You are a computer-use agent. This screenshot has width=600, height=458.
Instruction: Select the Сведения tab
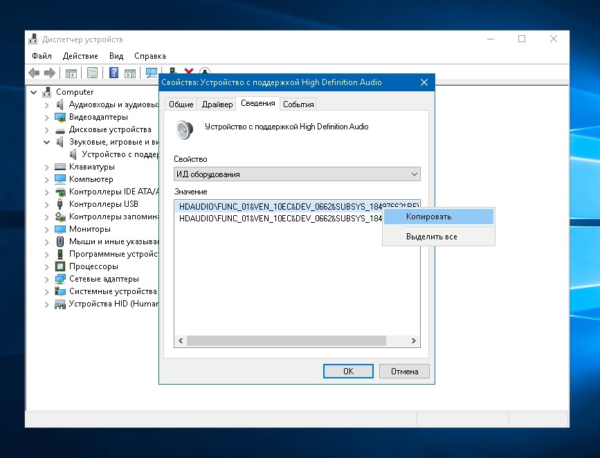point(258,103)
